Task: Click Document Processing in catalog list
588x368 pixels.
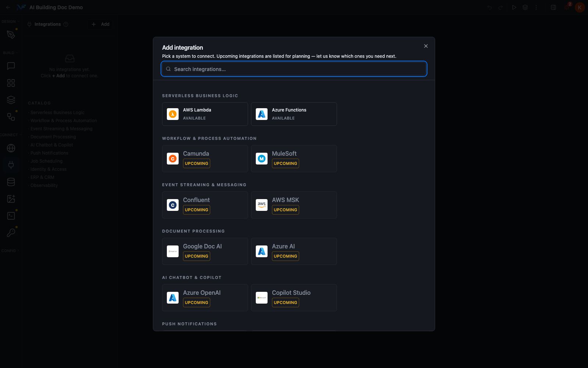Action: pos(53,137)
